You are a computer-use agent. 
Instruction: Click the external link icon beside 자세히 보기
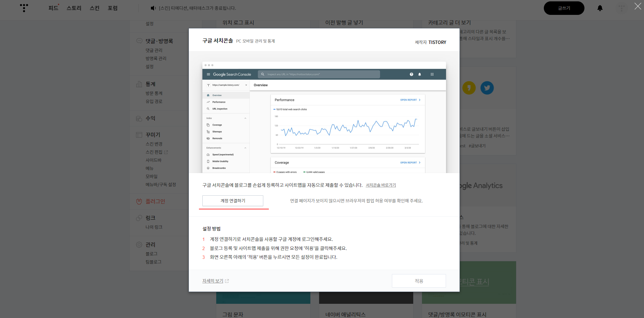click(x=227, y=281)
